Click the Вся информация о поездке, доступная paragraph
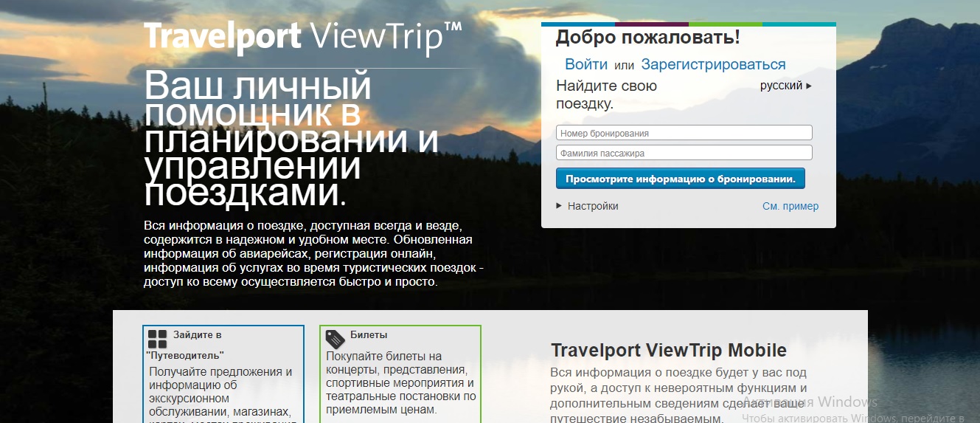Screen dimensions: 980x423 pos(314,253)
